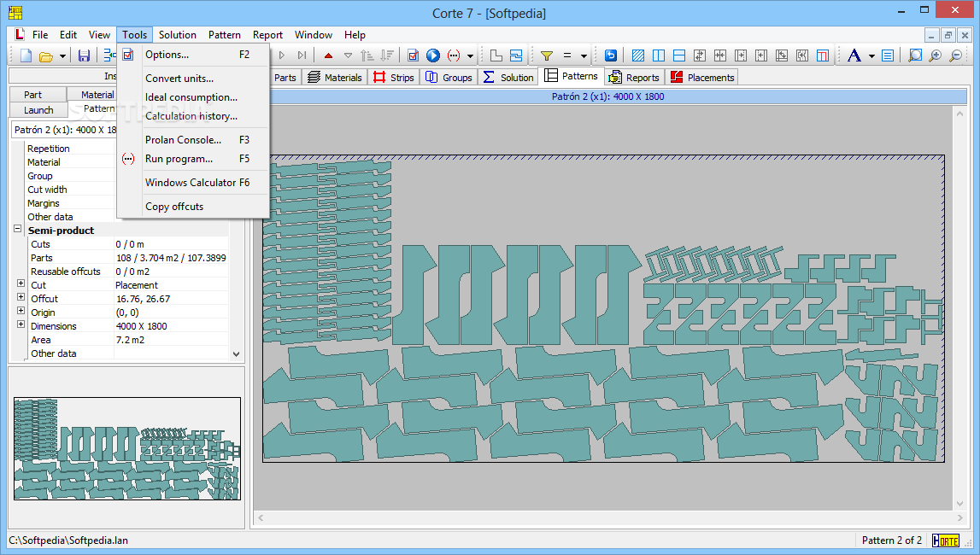The height and width of the screenshot is (555, 980).
Task: Click the zoom to fit magnifier icon
Action: pos(915,55)
